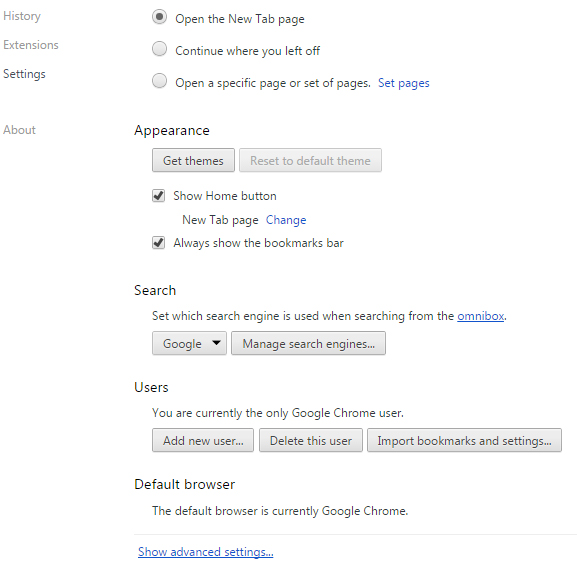The width and height of the screenshot is (577, 566).
Task: Click Import bookmarks and settings button
Action: coord(464,440)
